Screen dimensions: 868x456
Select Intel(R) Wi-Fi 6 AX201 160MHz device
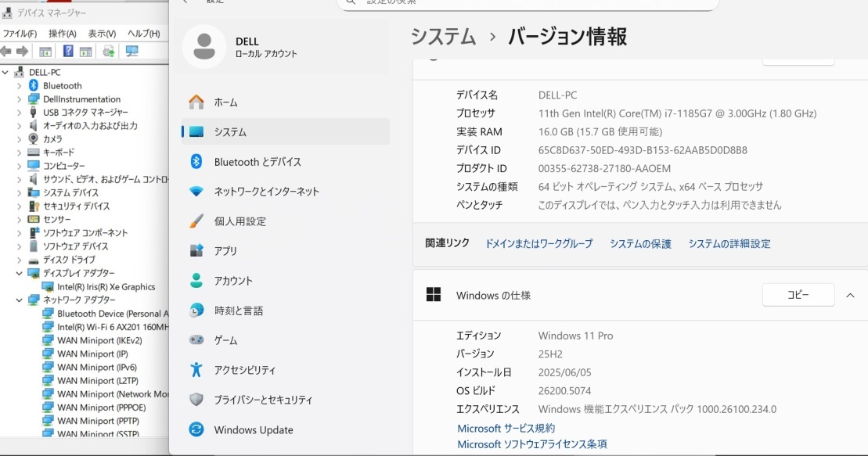pos(113,327)
